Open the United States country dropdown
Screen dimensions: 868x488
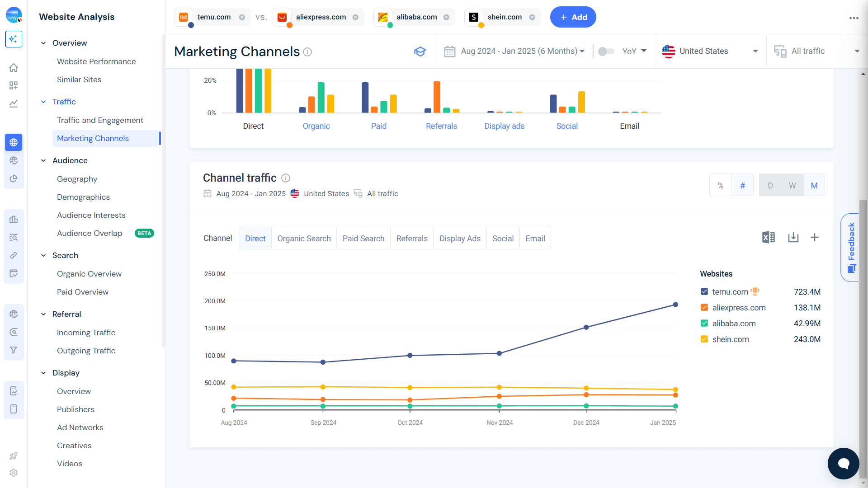[x=710, y=51]
